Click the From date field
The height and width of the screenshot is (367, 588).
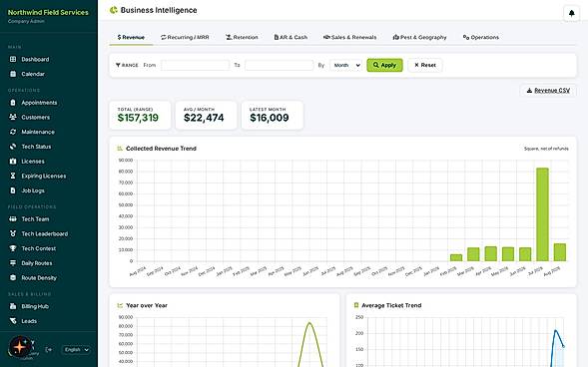tap(196, 65)
